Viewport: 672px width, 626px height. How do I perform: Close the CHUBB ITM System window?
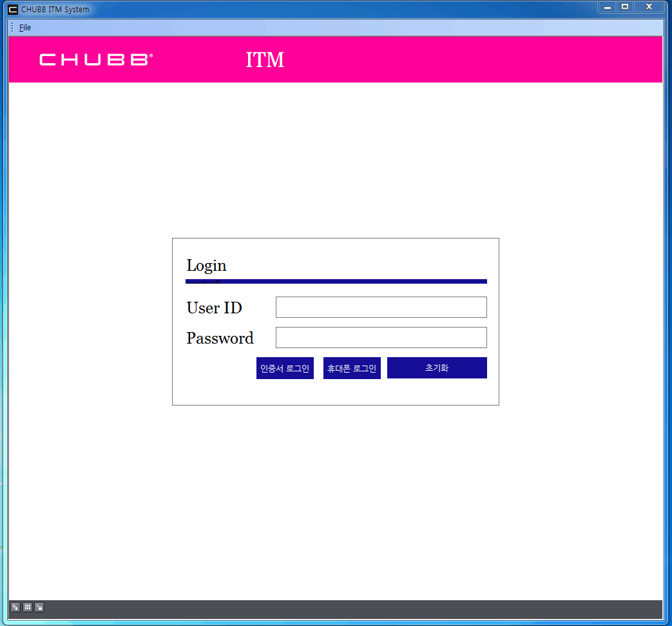(x=649, y=7)
